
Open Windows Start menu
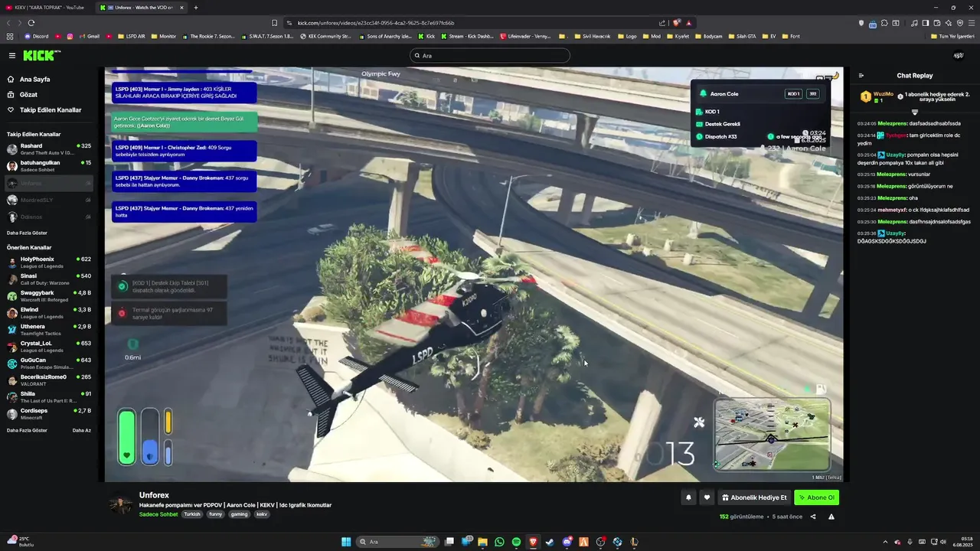point(346,542)
